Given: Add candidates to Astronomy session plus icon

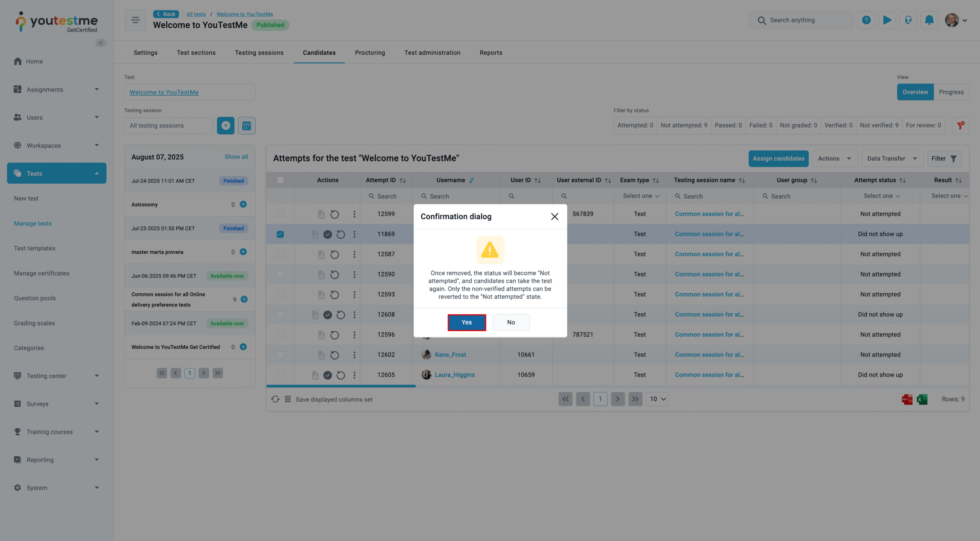Looking at the screenshot, I should click(x=243, y=204).
